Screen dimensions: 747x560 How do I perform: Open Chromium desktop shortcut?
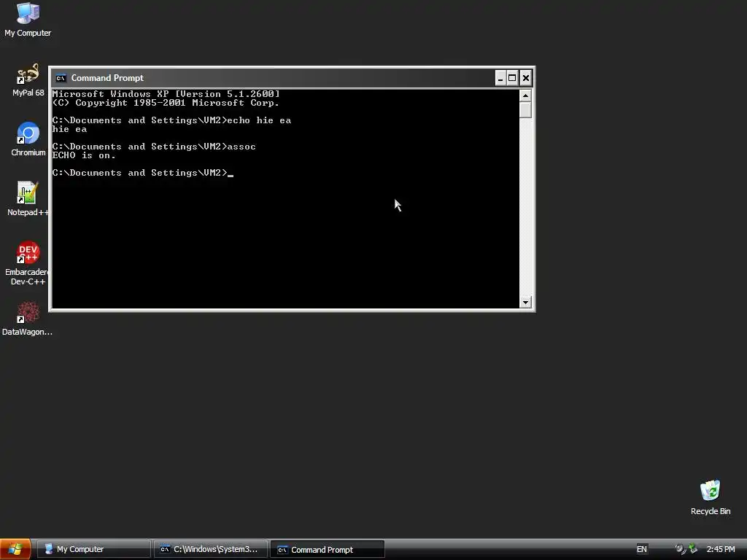(x=28, y=139)
